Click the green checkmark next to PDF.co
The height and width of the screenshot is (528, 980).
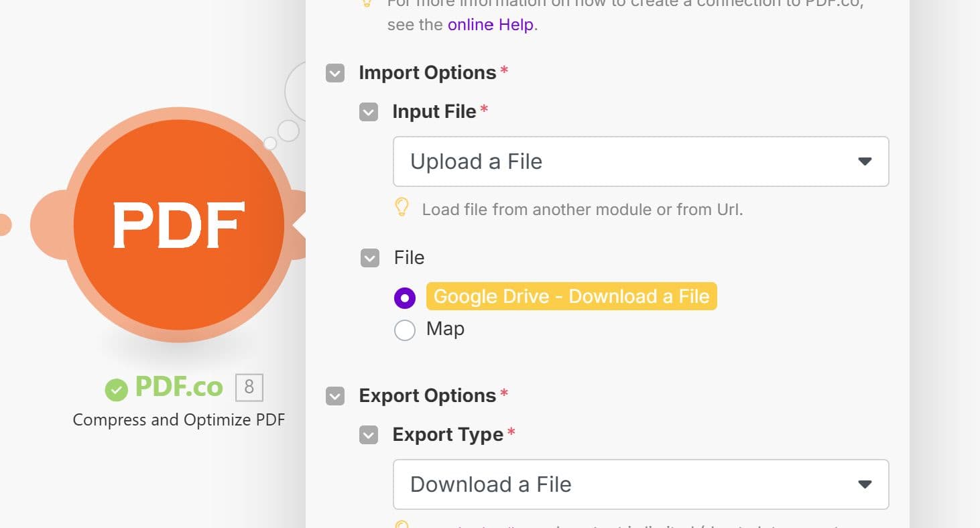[115, 387]
